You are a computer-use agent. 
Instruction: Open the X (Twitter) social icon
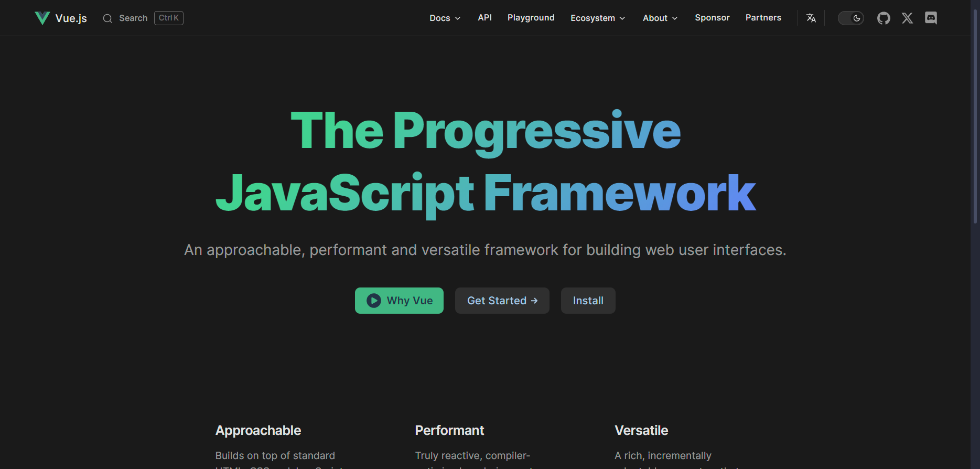pyautogui.click(x=907, y=18)
